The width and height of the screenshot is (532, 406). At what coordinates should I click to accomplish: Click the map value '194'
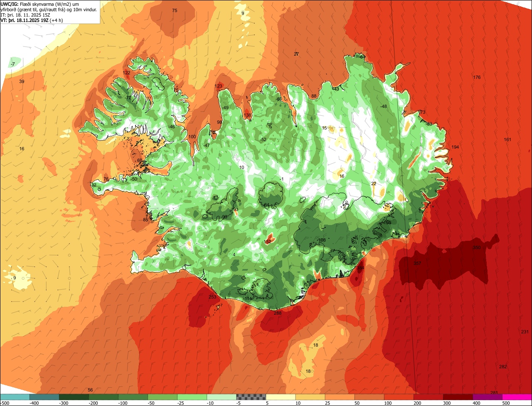tap(455, 147)
